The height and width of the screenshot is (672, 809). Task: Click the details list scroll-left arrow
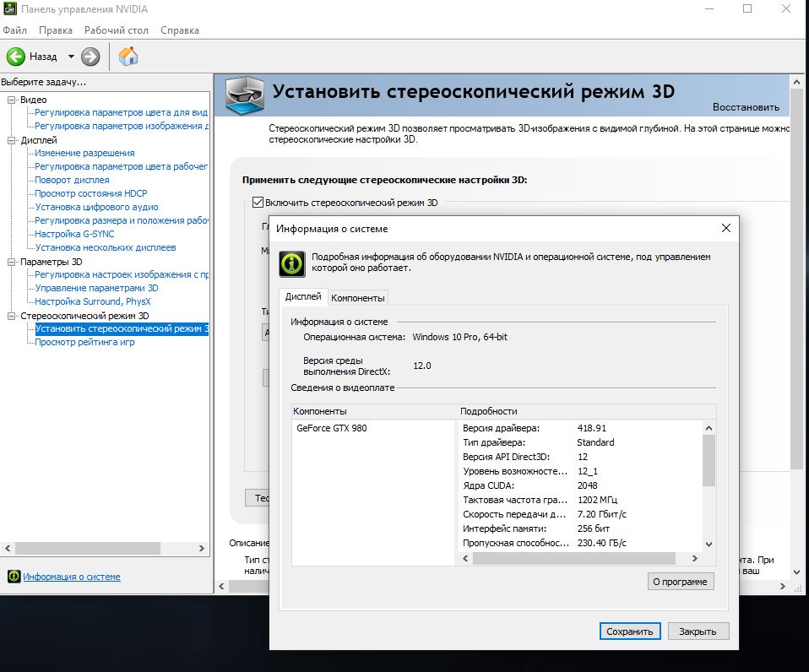pyautogui.click(x=465, y=558)
